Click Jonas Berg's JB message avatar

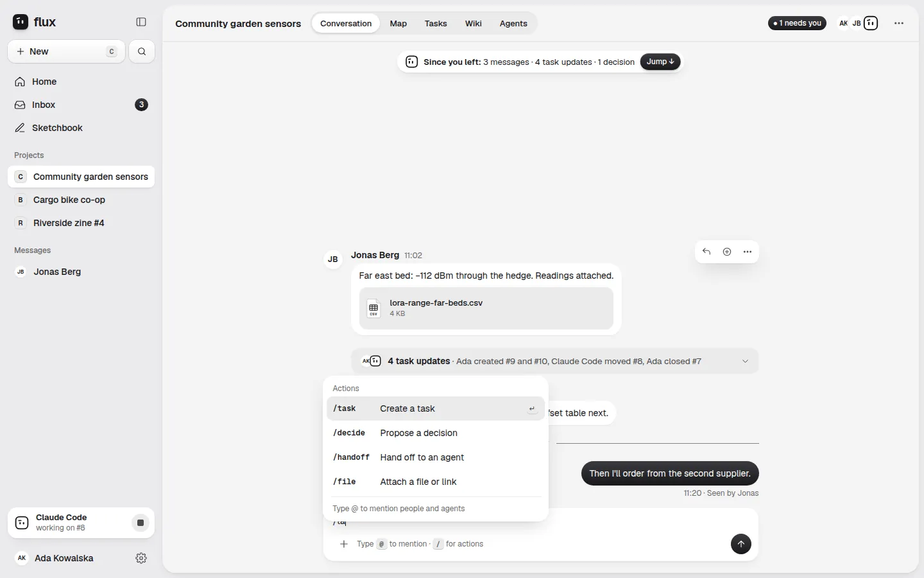point(333,259)
